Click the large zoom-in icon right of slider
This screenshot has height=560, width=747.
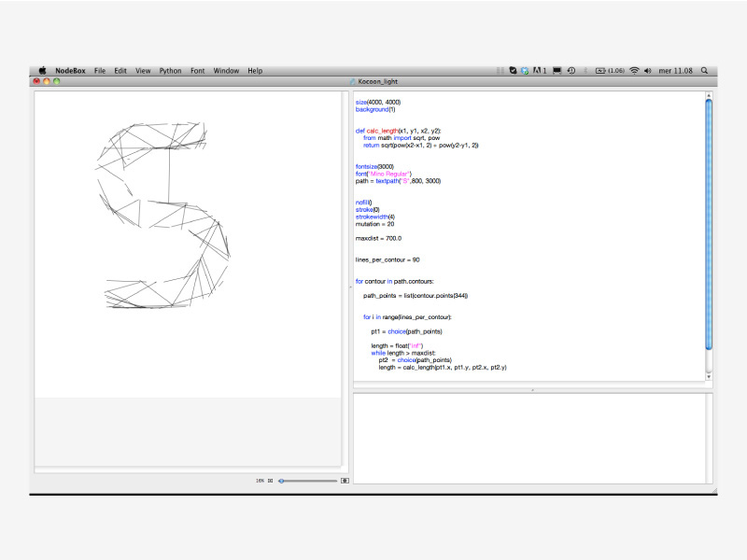pos(345,481)
